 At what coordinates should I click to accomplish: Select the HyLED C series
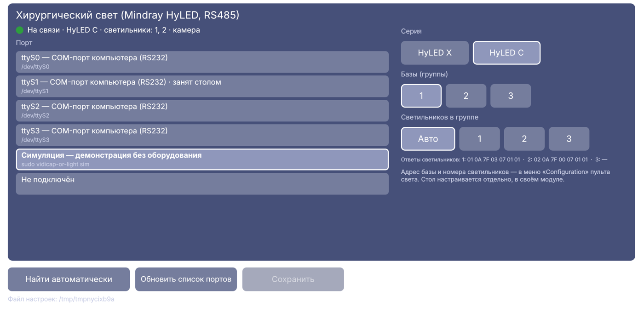coord(506,53)
